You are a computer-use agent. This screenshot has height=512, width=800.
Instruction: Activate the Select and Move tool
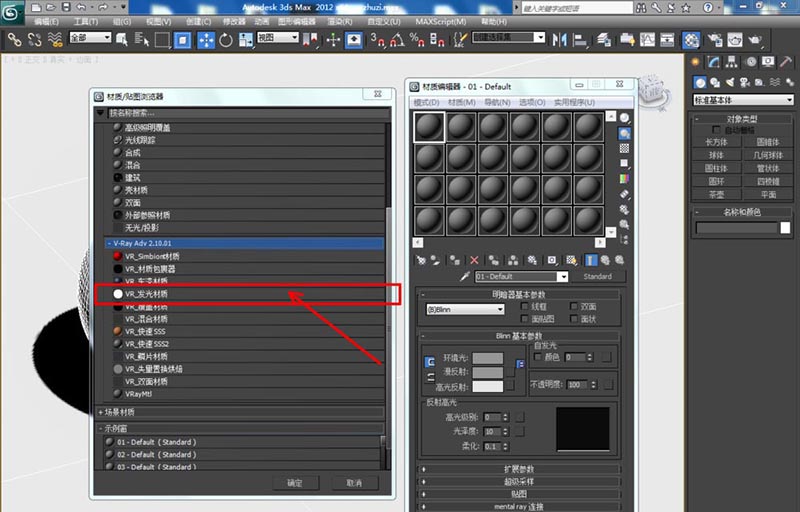[x=206, y=40]
